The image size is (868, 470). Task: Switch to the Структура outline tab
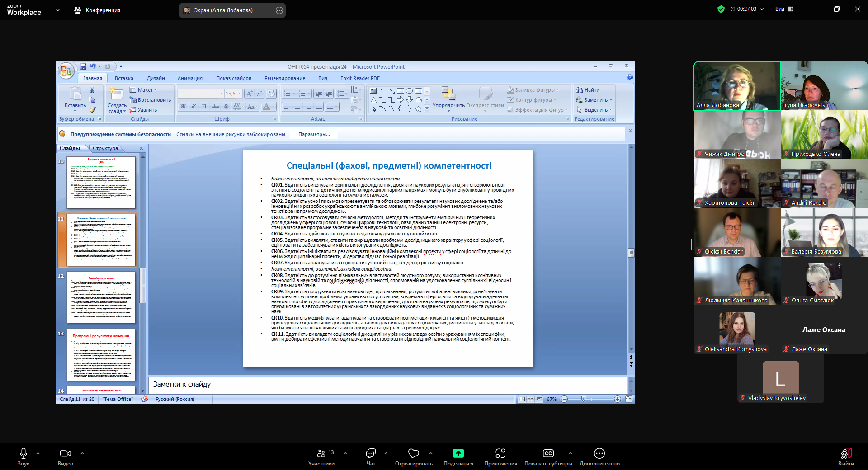(105, 148)
